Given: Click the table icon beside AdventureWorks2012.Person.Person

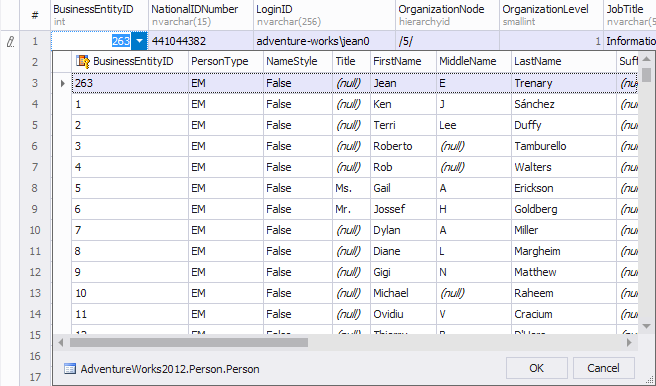Looking at the screenshot, I should pyautogui.click(x=70, y=369).
